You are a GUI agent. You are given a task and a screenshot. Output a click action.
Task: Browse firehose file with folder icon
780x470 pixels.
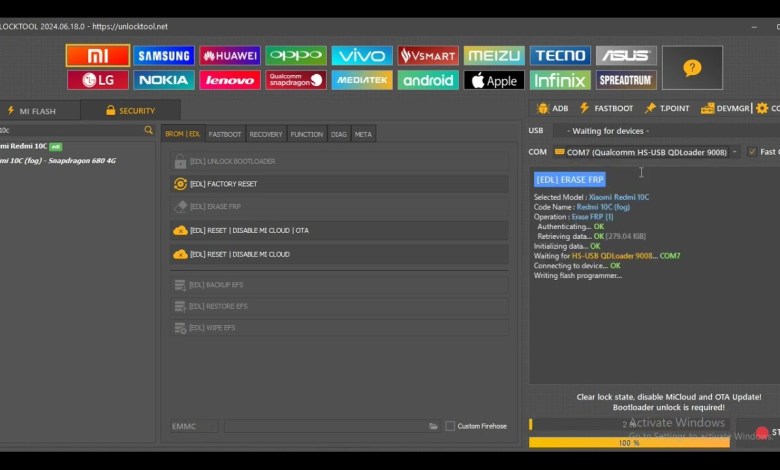point(433,426)
